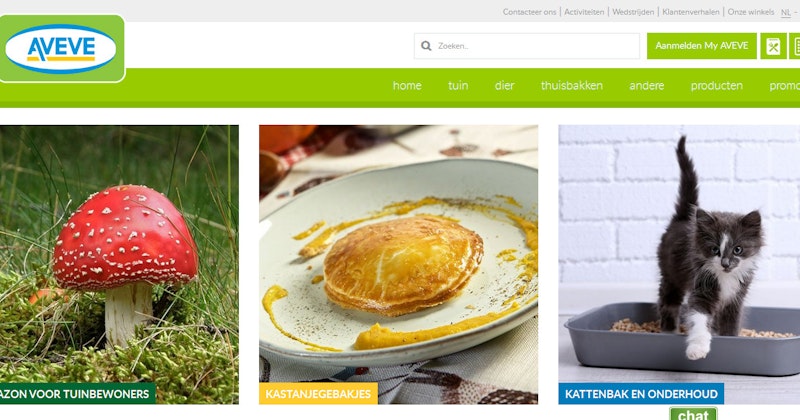Click the AVEVE logo

[61, 49]
